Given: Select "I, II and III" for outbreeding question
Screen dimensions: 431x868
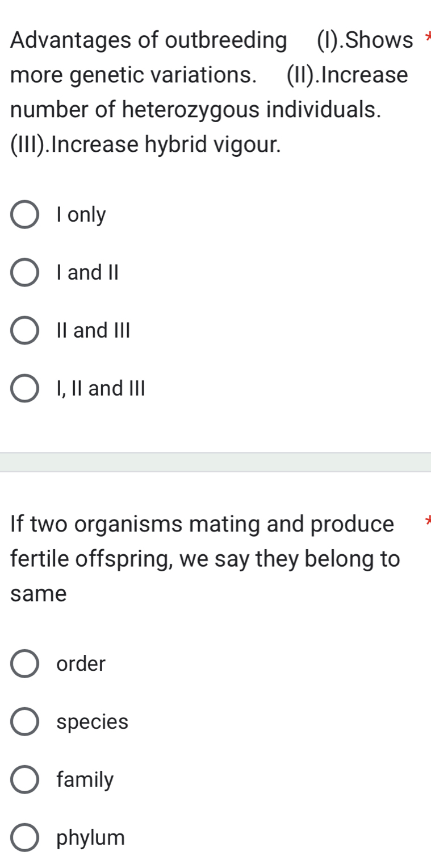Looking at the screenshot, I should coord(24,389).
